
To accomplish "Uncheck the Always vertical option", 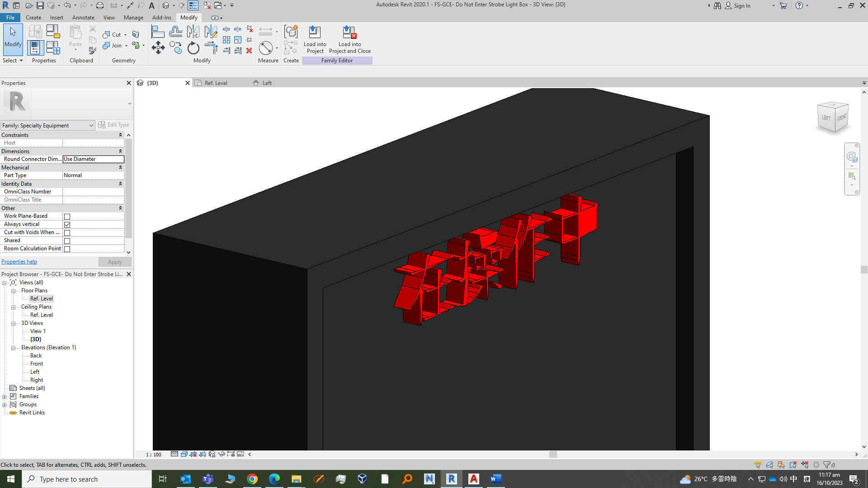I will point(67,225).
